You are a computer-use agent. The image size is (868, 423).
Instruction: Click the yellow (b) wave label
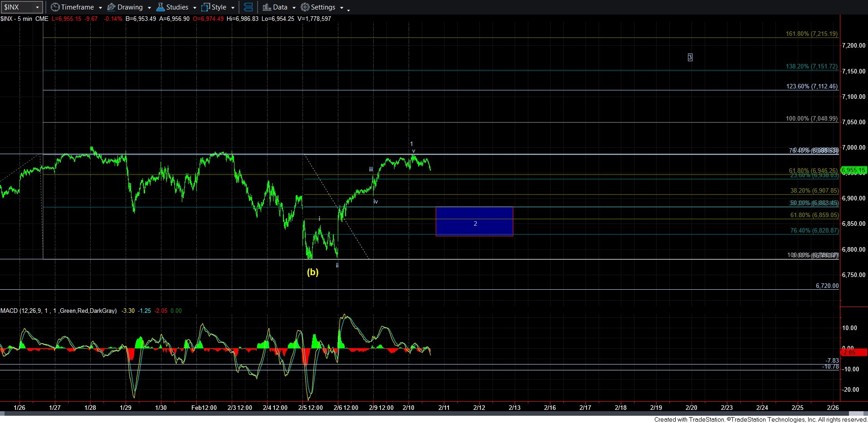coord(312,272)
